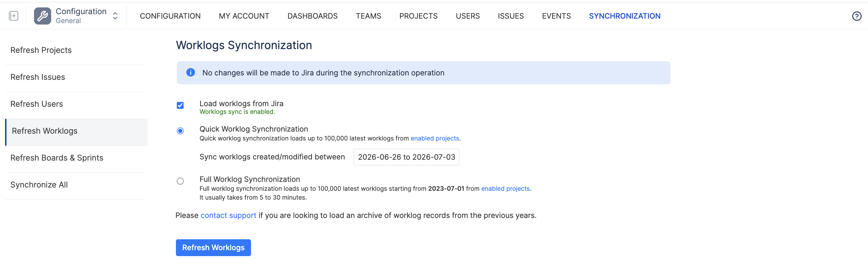
Task: Open enabled projects link under Quick sync
Action: tap(435, 138)
